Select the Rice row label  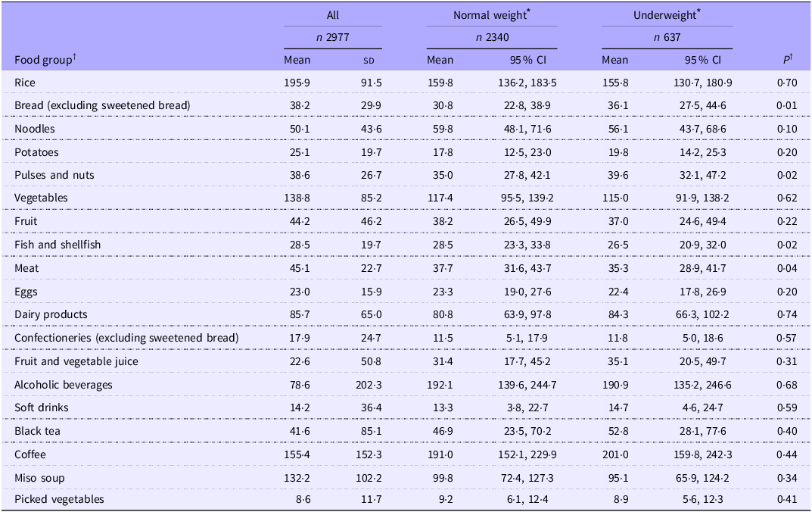(x=25, y=83)
